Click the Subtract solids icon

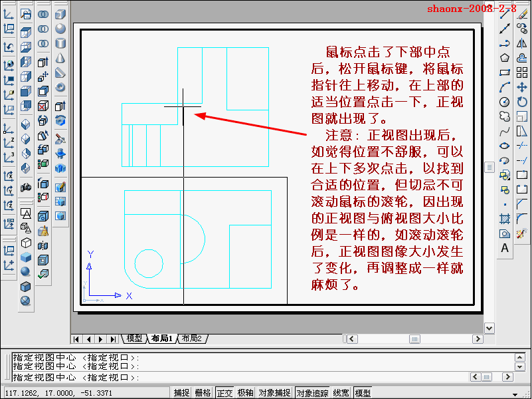click(43, 29)
